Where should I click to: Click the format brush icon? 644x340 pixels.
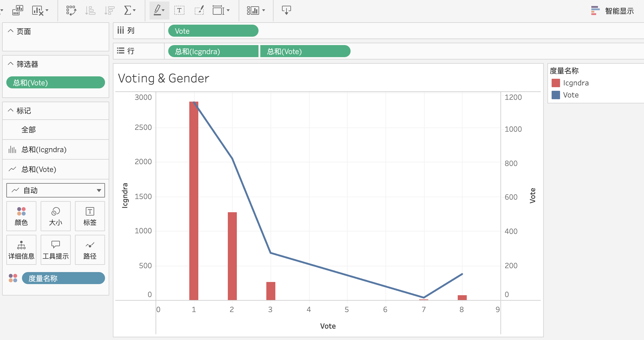[x=199, y=11]
